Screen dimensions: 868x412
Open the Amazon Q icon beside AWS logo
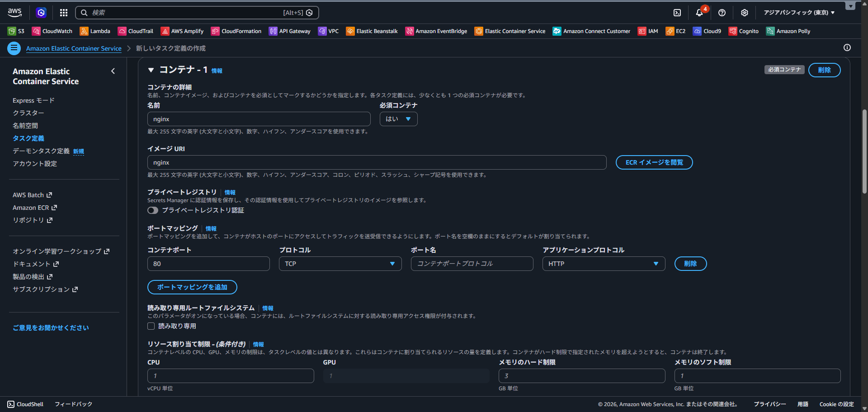(x=41, y=13)
